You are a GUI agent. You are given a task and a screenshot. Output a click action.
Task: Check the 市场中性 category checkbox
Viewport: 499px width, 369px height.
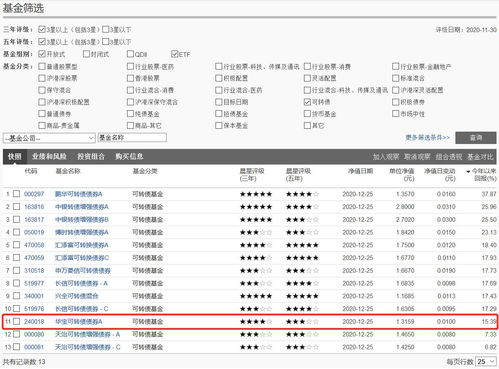click(396, 114)
